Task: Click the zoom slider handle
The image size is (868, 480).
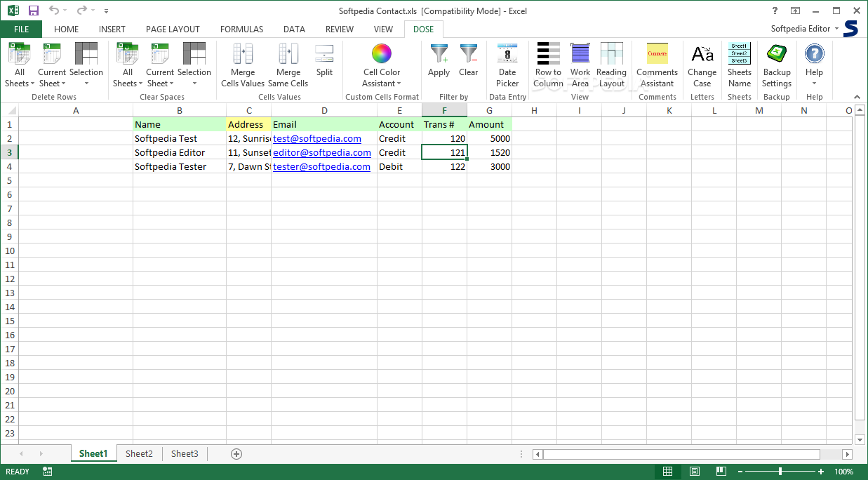Action: coord(780,472)
